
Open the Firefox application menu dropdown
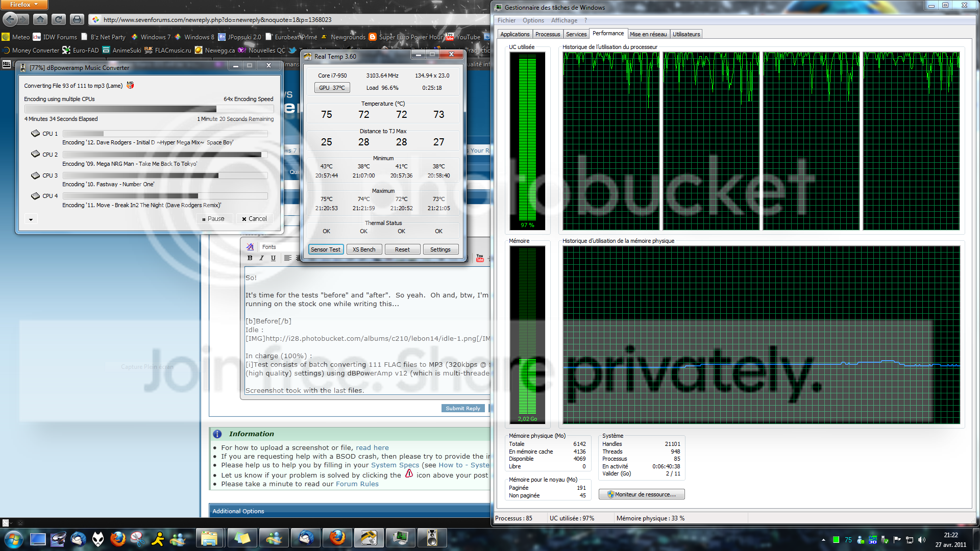tap(24, 5)
